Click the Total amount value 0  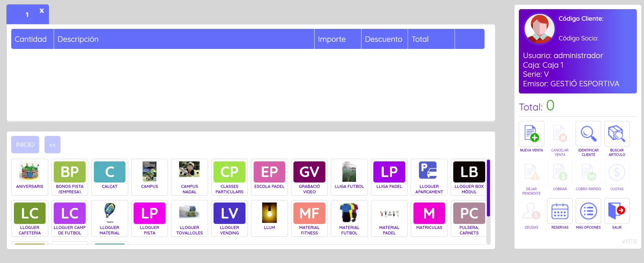(550, 105)
